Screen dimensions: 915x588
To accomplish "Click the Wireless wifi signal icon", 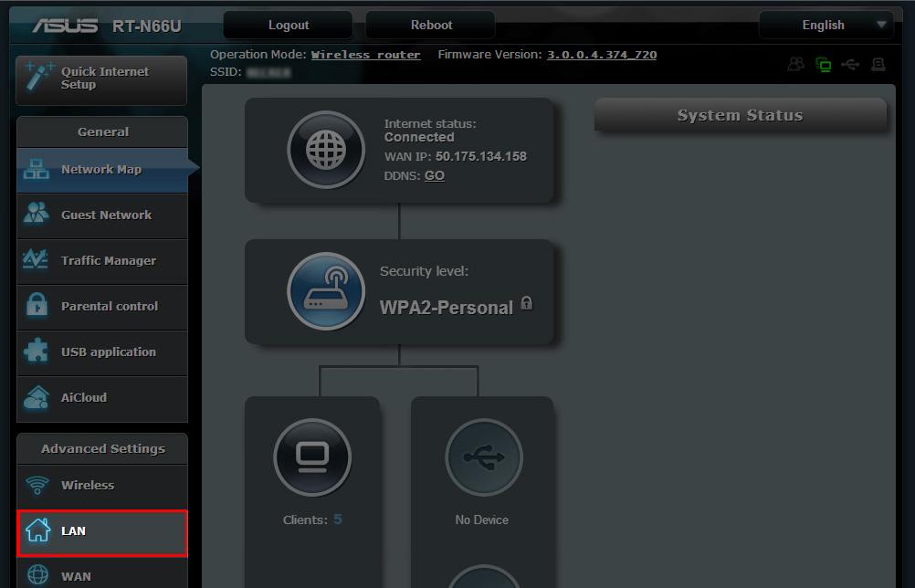I will [37, 485].
